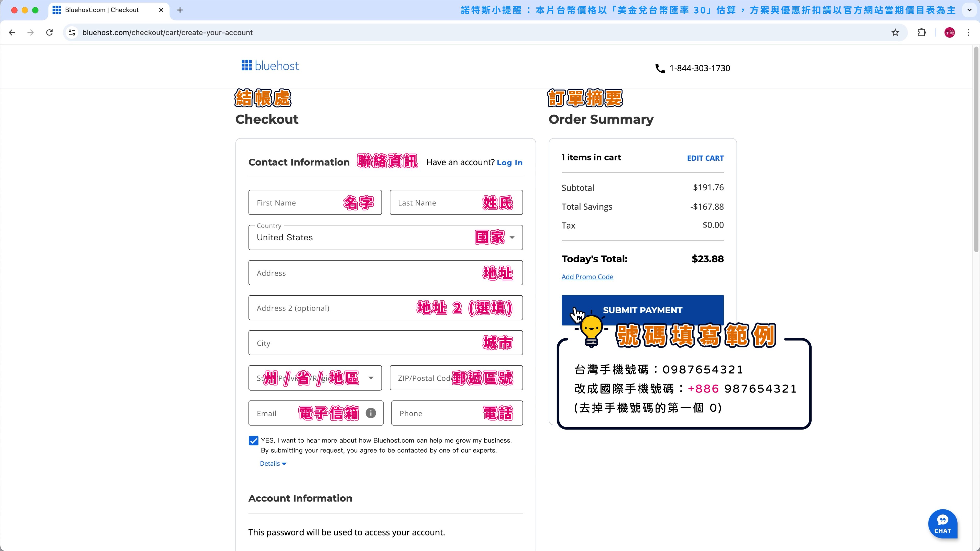Viewport: 980px width, 551px height.
Task: Open the Country dropdown
Action: pos(385,237)
